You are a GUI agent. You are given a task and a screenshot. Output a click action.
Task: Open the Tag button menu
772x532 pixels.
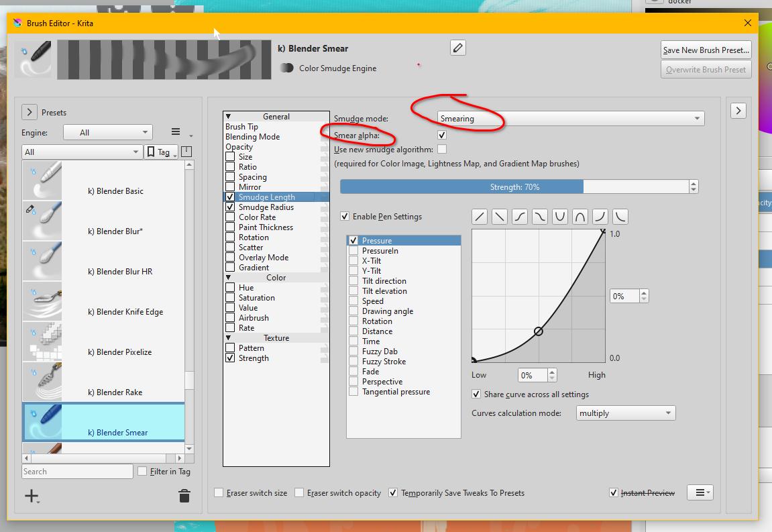click(162, 152)
